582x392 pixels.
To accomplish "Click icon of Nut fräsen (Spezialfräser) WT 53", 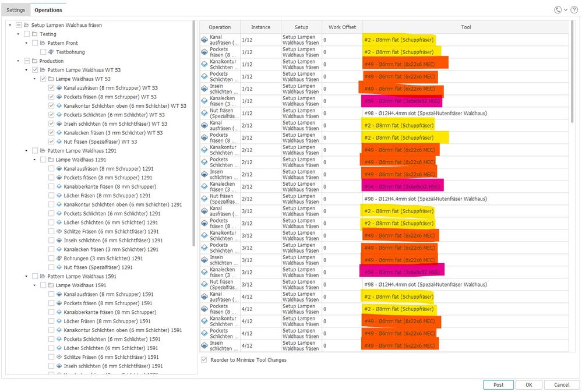I will click(59, 142).
